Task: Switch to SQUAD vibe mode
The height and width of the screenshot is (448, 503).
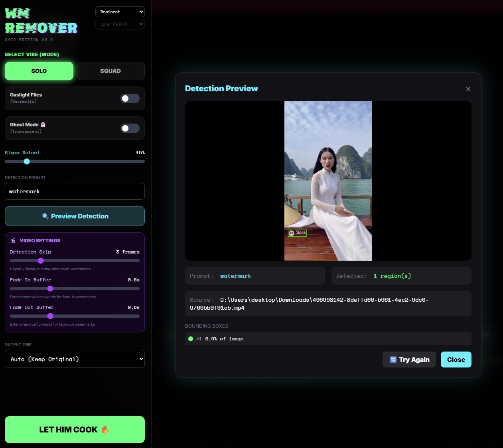Action: coord(110,71)
